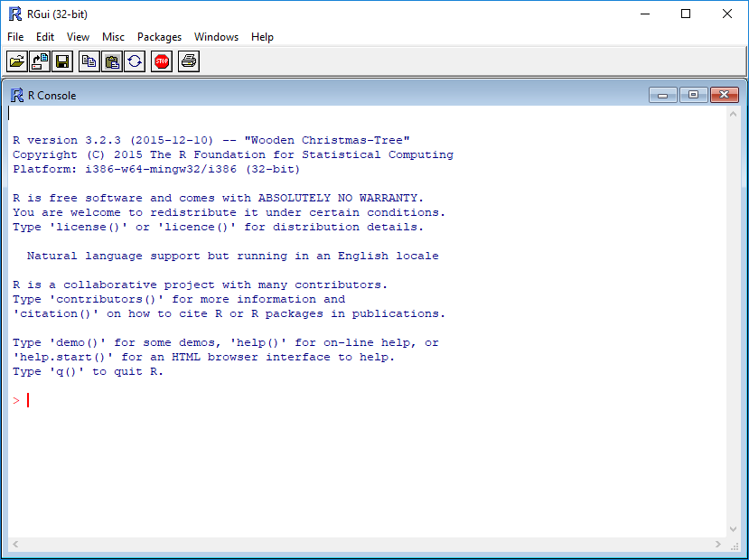Click the 'R is a collaborative project' line
The image size is (749, 560).
point(201,285)
